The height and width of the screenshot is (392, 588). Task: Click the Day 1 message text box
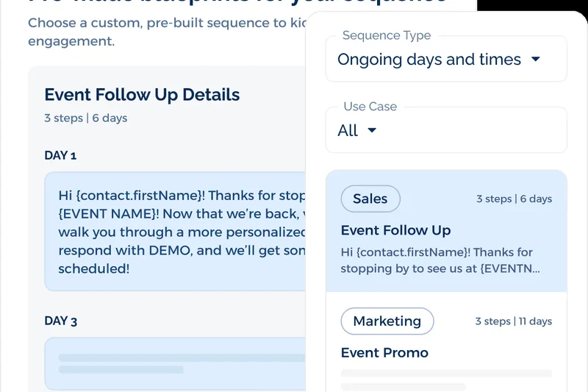pos(176,232)
